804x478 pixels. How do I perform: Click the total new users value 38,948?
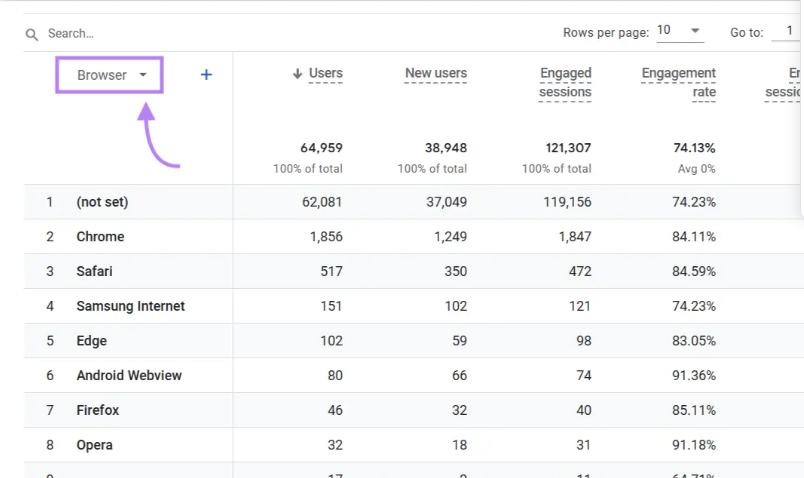(446, 148)
